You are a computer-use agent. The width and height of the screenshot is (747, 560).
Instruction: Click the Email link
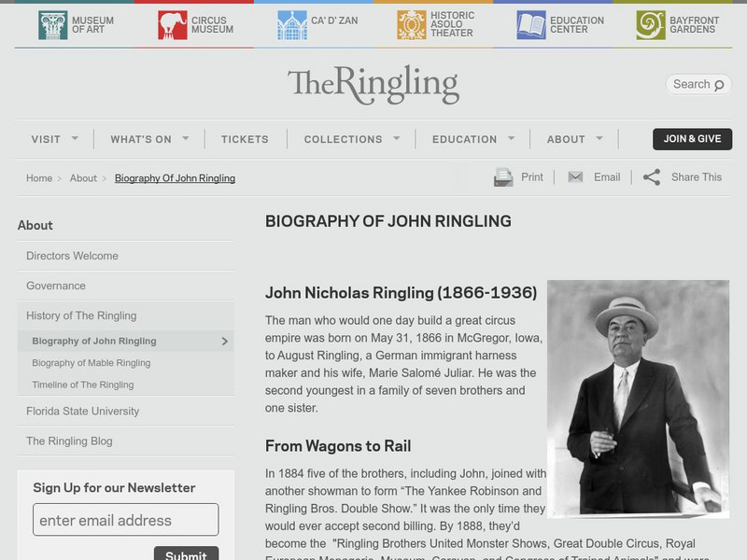[x=607, y=177]
